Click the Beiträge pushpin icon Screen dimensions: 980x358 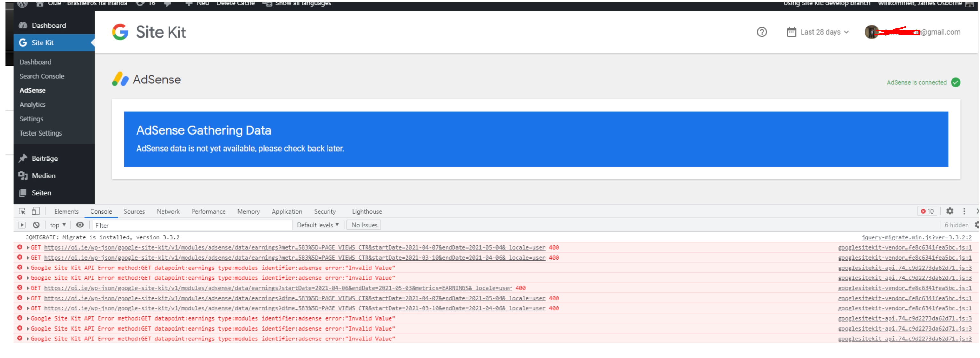point(23,158)
